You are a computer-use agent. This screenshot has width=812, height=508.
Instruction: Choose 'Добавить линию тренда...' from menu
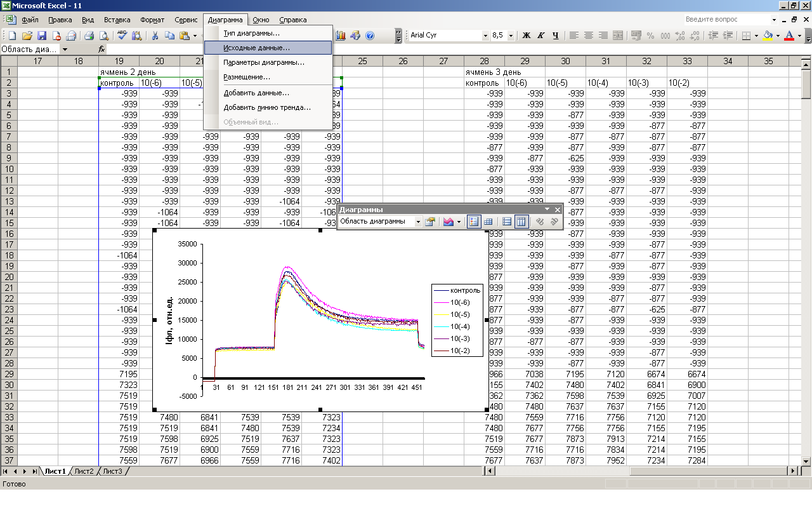point(267,107)
